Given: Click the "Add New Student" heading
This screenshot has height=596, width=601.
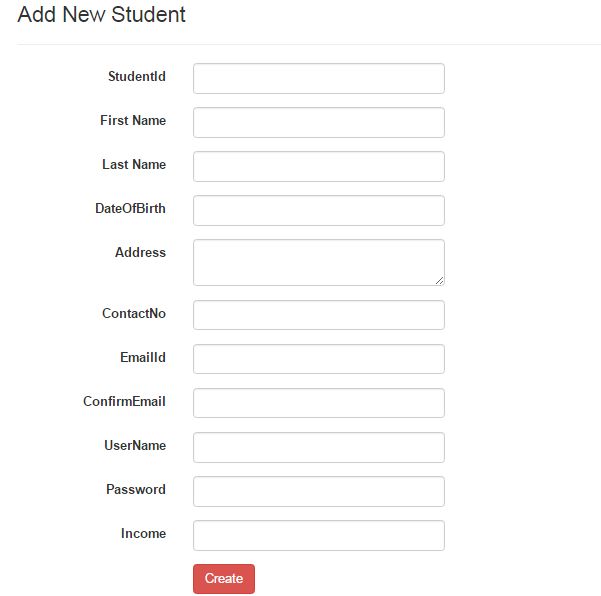Looking at the screenshot, I should [x=101, y=15].
